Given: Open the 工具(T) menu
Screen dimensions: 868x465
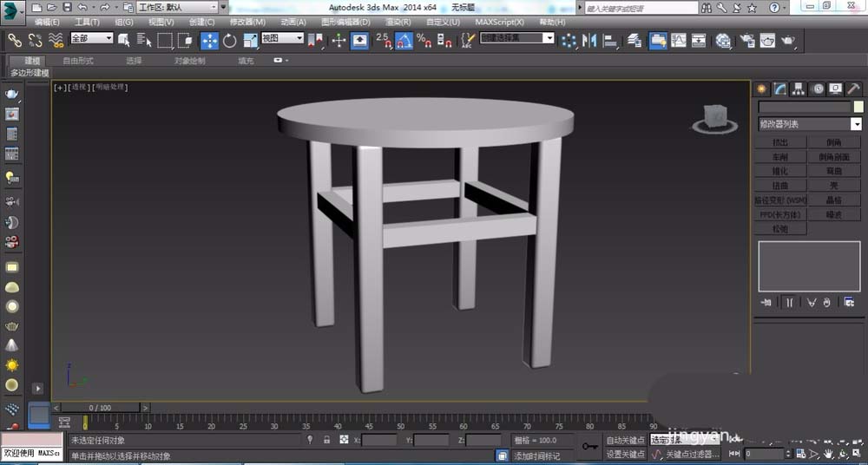Looking at the screenshot, I should tap(87, 23).
